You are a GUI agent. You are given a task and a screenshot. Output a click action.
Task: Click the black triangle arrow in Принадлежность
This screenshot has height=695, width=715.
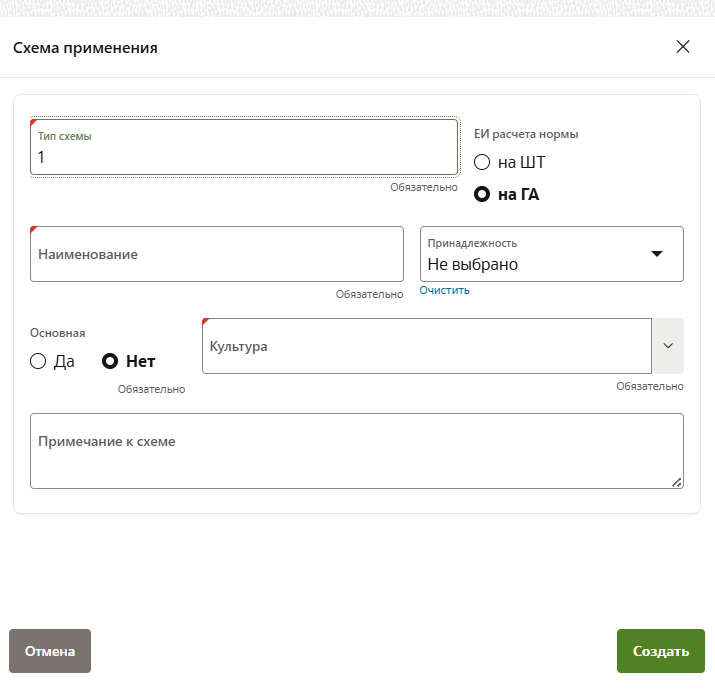click(x=657, y=254)
